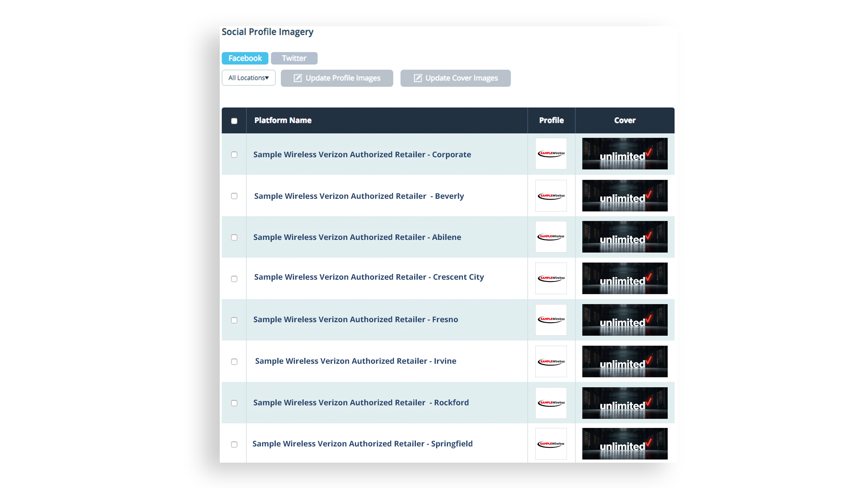Screen dimensions: 868x488
Task: Open the Crescent City profile logo image
Action: [551, 278]
